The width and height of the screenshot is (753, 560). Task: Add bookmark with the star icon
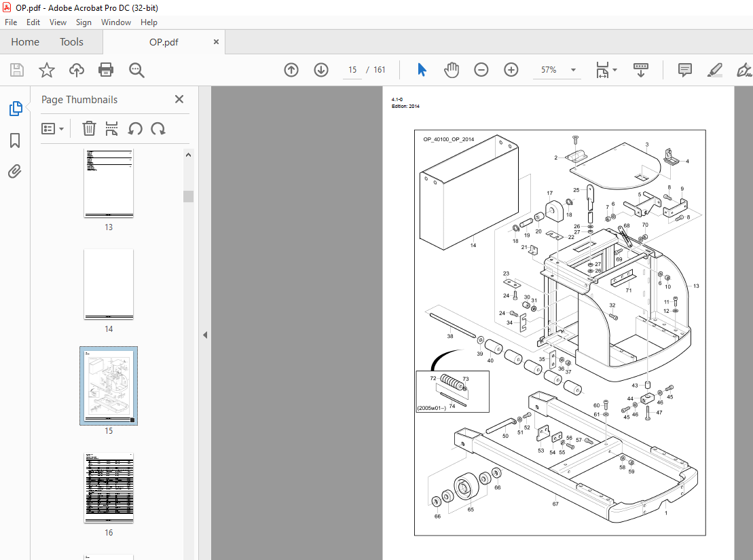[47, 70]
